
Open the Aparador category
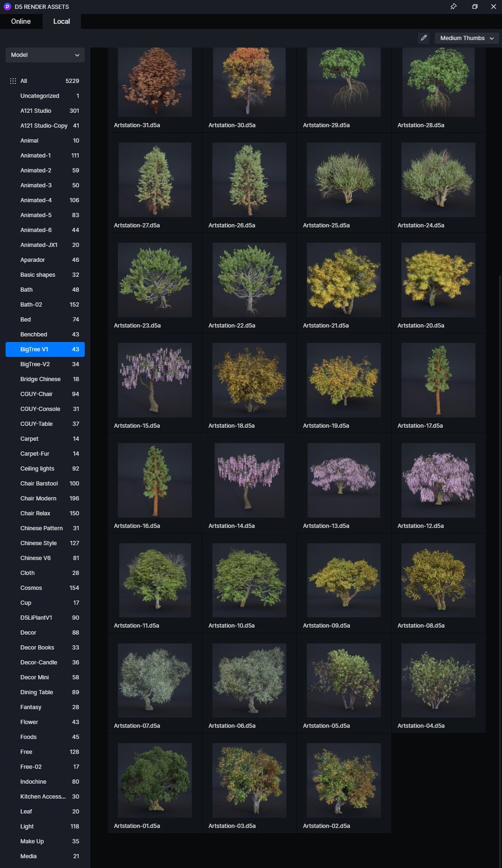45,260
